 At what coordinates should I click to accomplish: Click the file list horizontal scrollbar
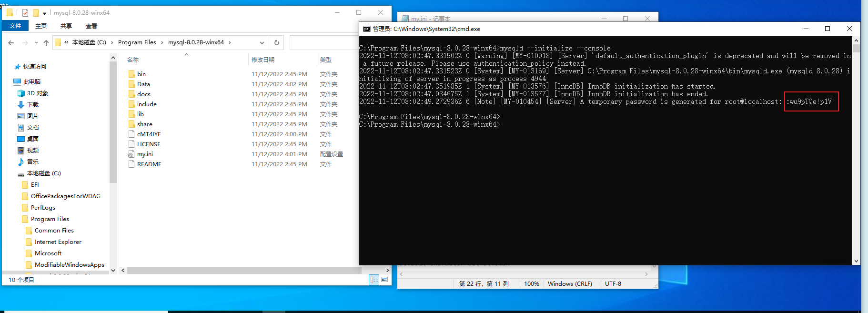[x=244, y=270]
